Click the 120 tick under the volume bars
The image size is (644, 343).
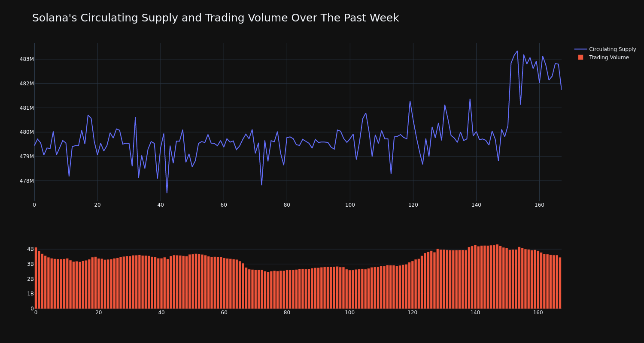pyautogui.click(x=413, y=313)
